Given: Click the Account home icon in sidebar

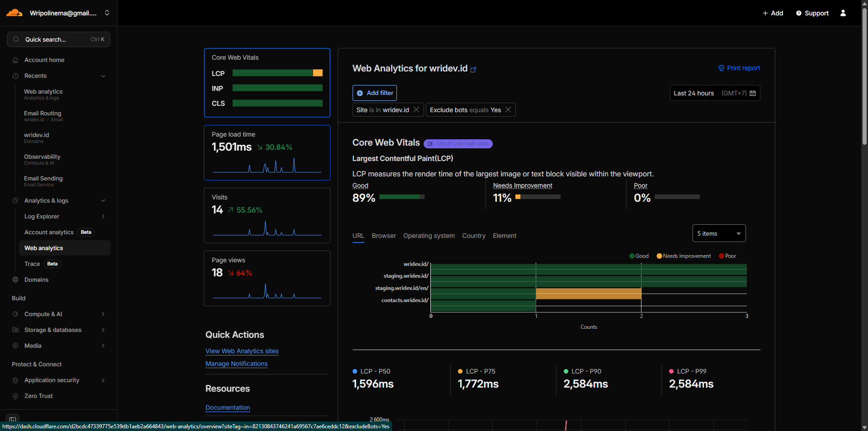Looking at the screenshot, I should tap(15, 60).
